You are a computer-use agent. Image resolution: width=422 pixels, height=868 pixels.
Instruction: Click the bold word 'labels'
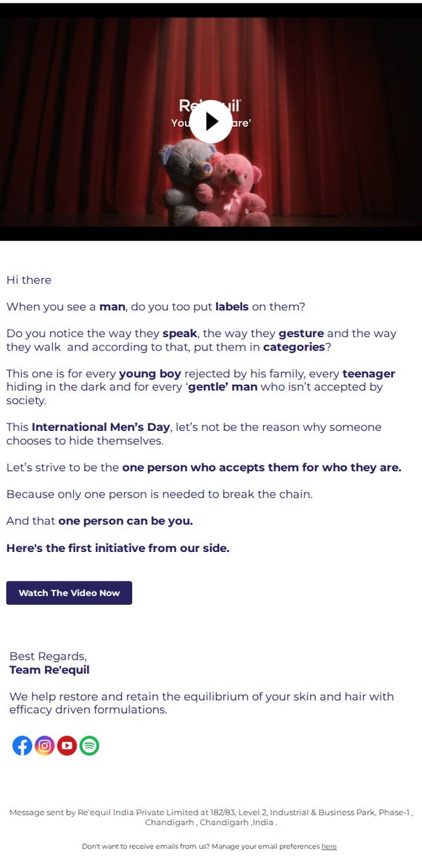[x=232, y=307]
